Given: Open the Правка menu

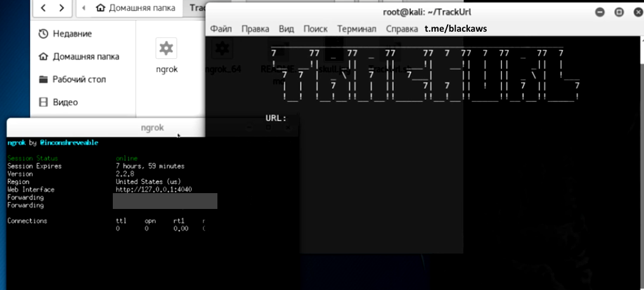Looking at the screenshot, I should point(255,28).
